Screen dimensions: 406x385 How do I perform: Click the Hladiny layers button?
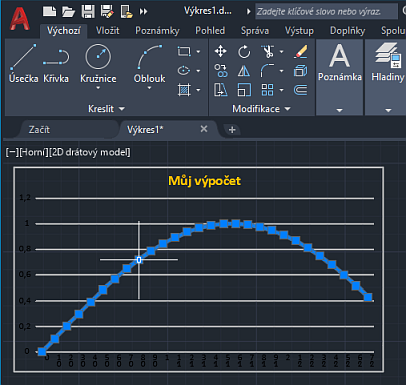pyautogui.click(x=388, y=62)
